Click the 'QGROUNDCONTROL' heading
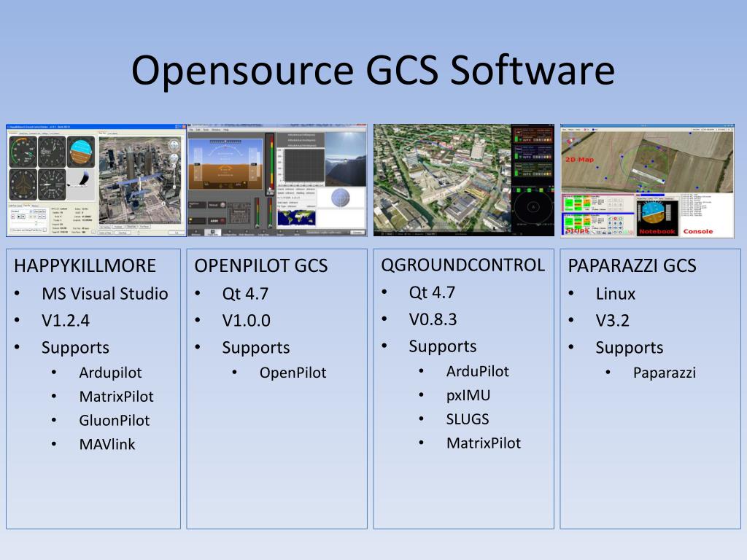 point(462,265)
